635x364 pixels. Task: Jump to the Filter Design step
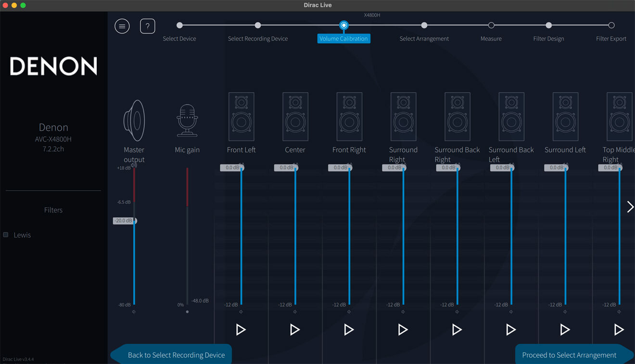[548, 25]
